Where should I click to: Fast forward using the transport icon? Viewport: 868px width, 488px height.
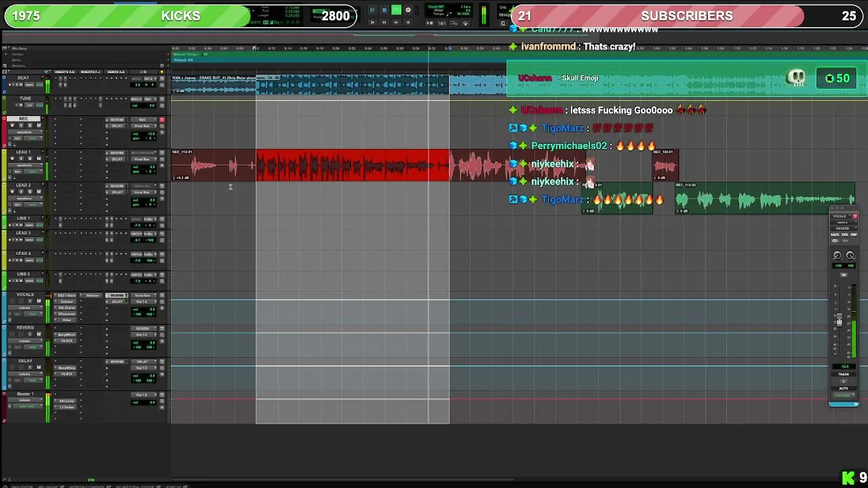396,22
